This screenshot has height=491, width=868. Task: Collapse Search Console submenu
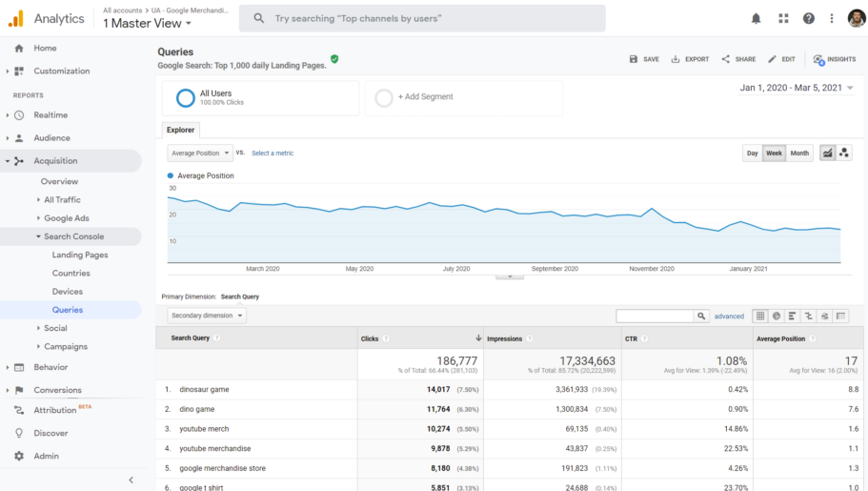pos(38,236)
